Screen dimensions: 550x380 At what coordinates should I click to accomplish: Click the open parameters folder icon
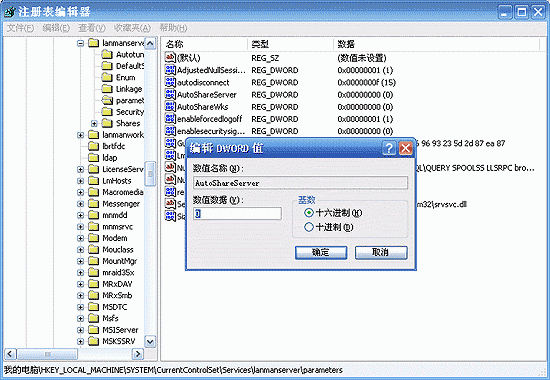coord(107,100)
